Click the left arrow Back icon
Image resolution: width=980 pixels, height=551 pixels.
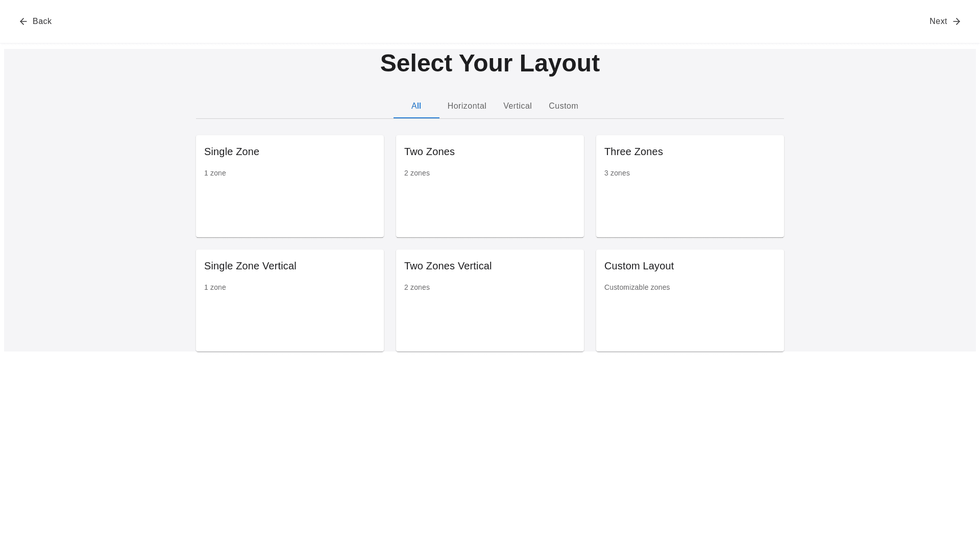23,21
